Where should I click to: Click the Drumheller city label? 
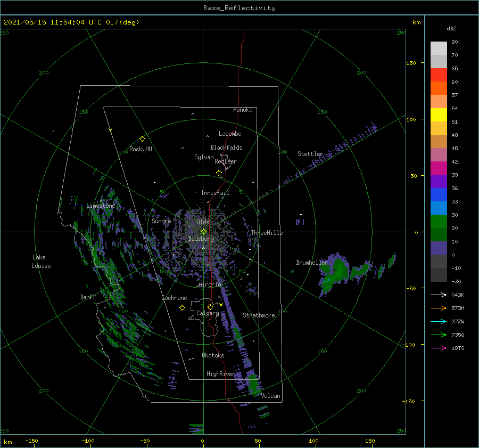(312, 263)
